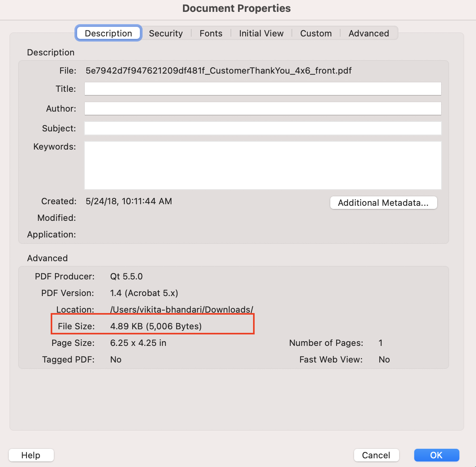The width and height of the screenshot is (476, 467).
Task: Click the Created date value
Action: pyautogui.click(x=129, y=201)
